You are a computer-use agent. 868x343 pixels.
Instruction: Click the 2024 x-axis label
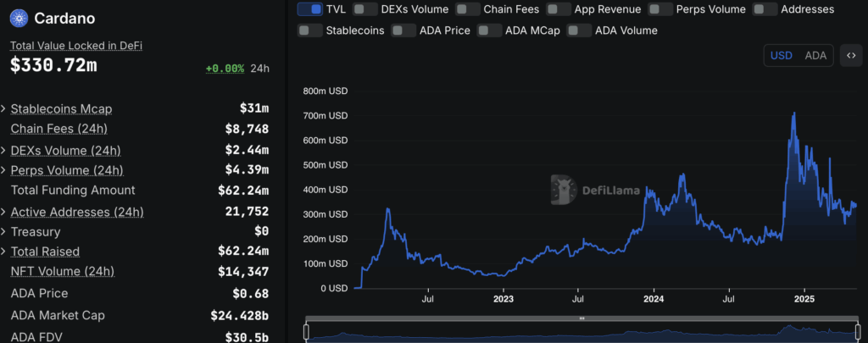tap(654, 299)
